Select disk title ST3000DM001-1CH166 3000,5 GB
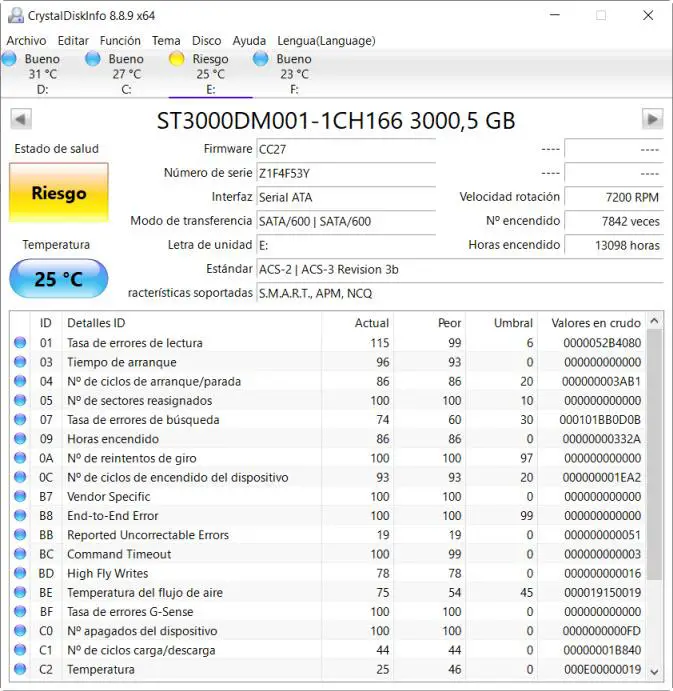The image size is (673, 691). coord(336,120)
